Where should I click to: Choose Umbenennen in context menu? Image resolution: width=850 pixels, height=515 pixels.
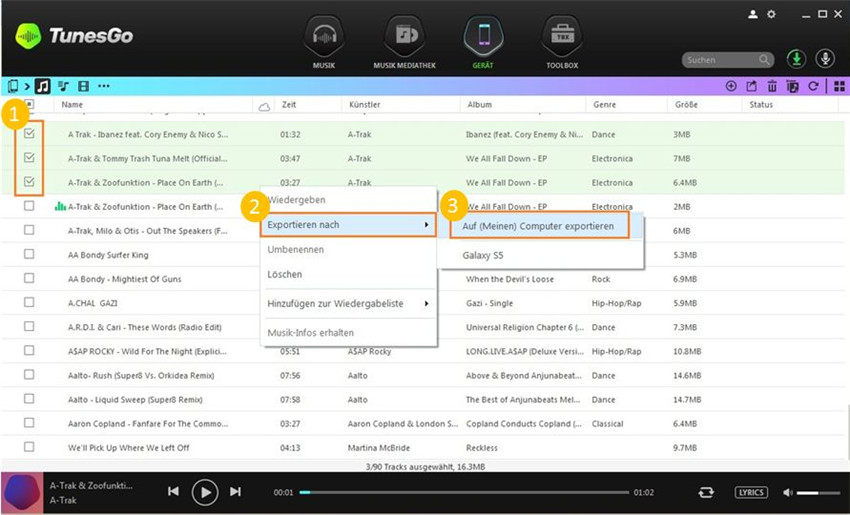348,249
